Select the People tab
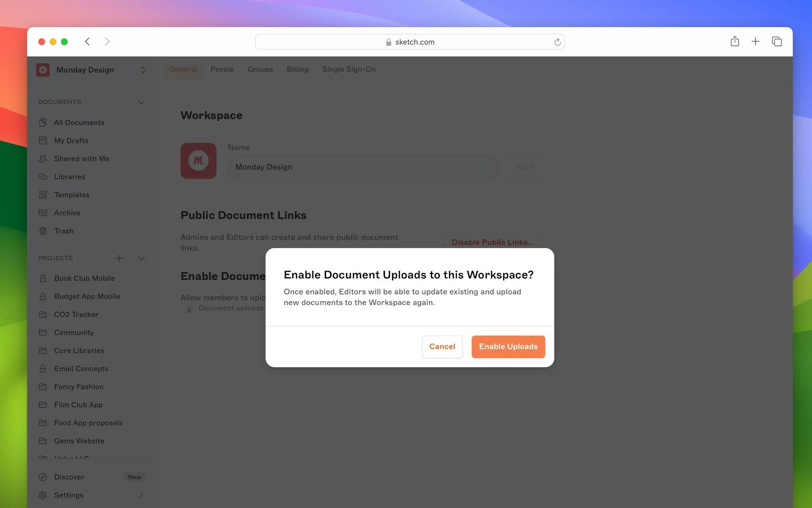 tap(222, 70)
